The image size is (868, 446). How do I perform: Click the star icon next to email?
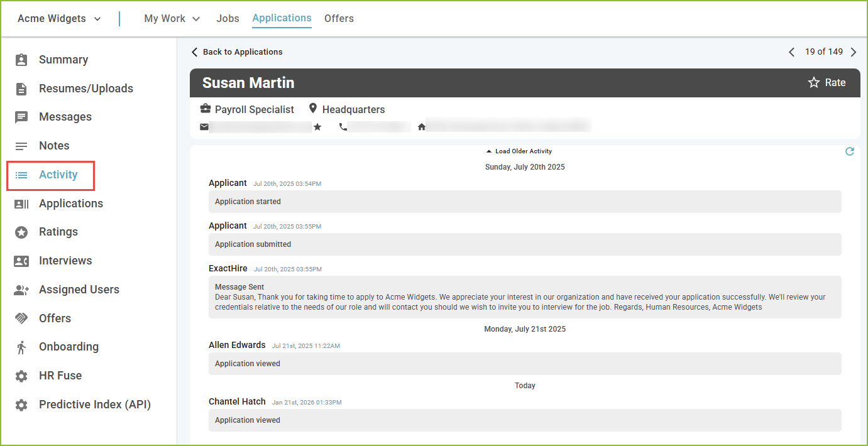[317, 127]
